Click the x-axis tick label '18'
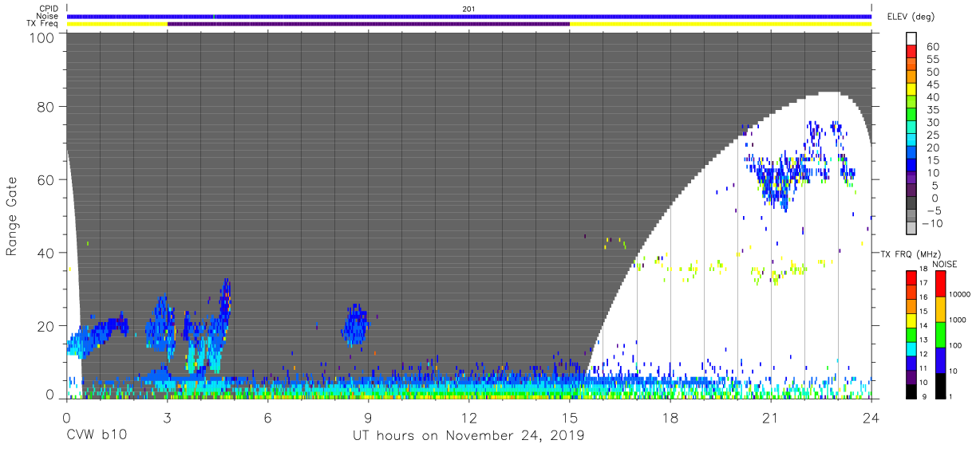Image resolution: width=980 pixels, height=452 pixels. [x=670, y=417]
